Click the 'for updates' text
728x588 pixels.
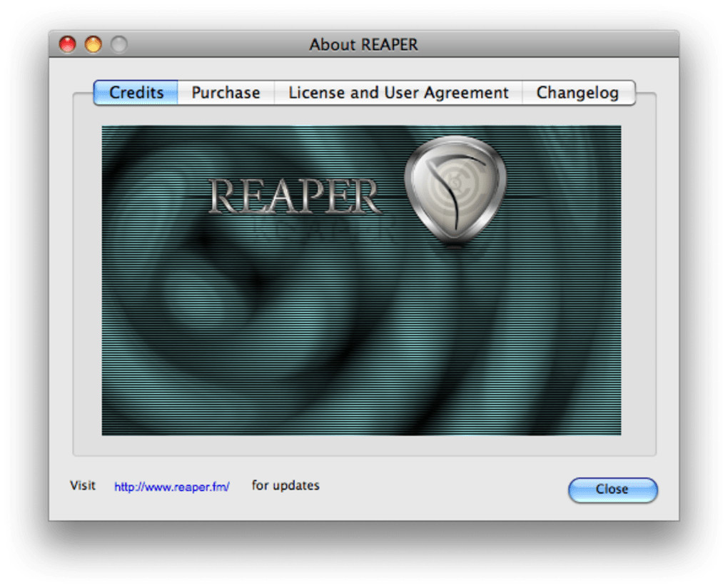pyautogui.click(x=285, y=485)
